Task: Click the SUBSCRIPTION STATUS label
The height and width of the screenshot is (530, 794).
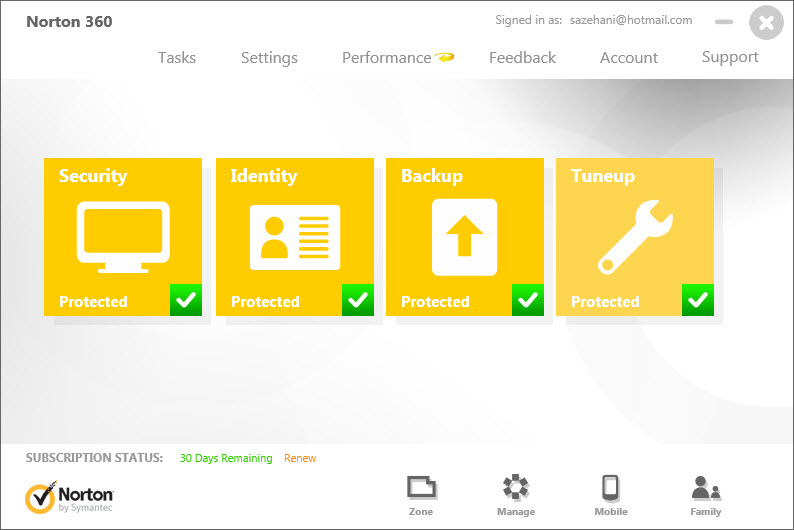Action: pos(95,458)
